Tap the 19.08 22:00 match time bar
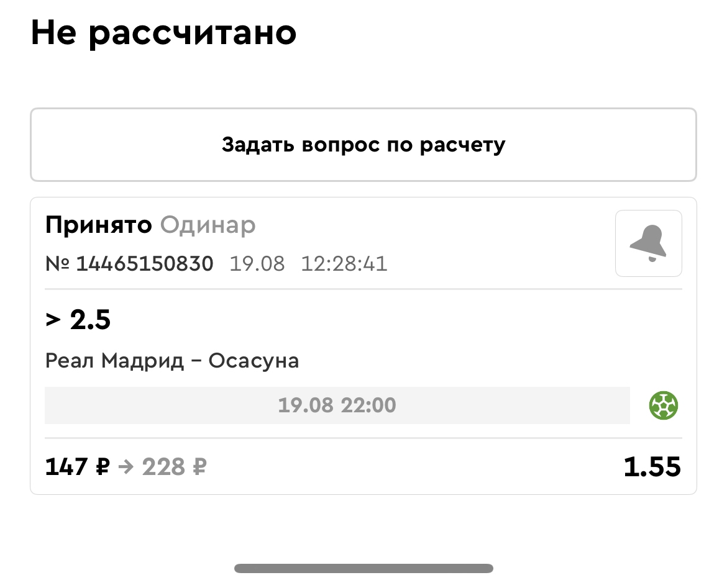727x588 pixels. [337, 406]
